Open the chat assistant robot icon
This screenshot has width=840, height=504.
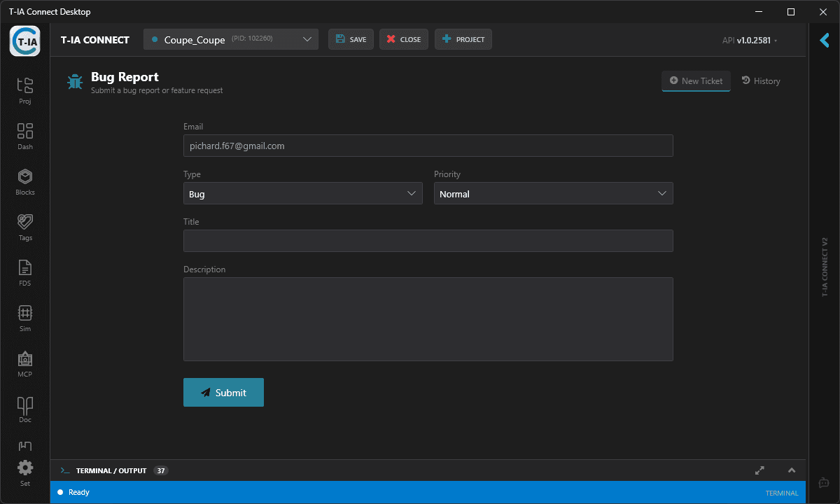point(822,482)
